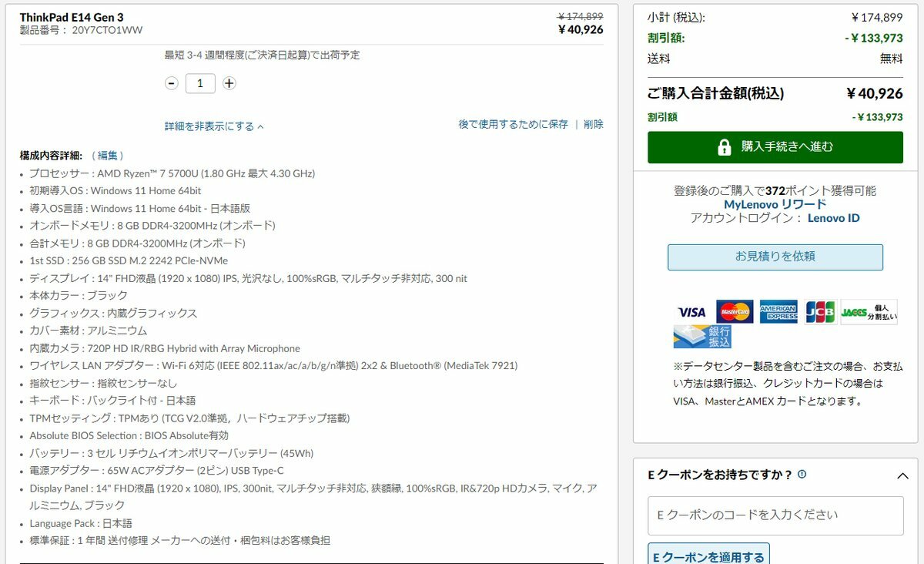Click the ¥40,926 price under product title

pos(581,30)
